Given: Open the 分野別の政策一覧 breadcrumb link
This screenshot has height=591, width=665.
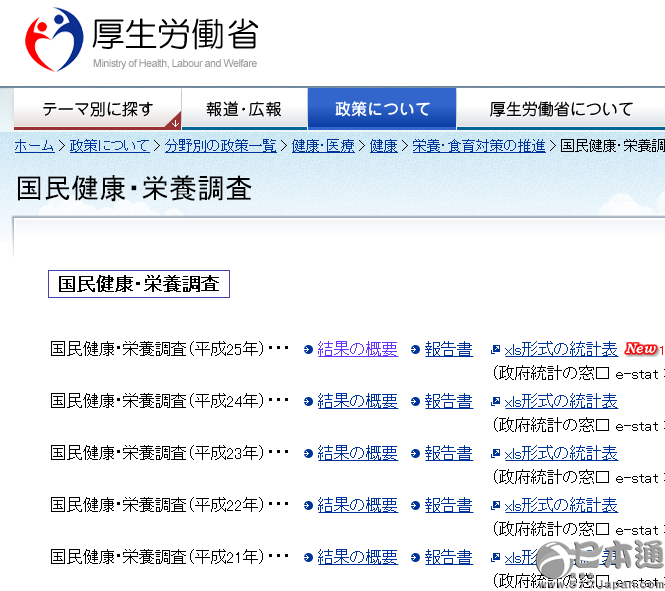Looking at the screenshot, I should pyautogui.click(x=221, y=146).
